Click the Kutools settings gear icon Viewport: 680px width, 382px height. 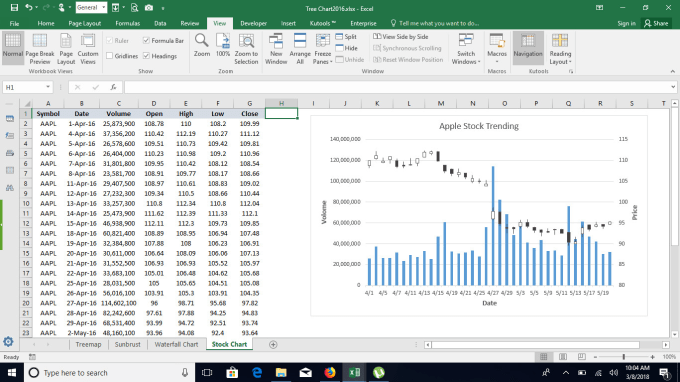(8, 342)
